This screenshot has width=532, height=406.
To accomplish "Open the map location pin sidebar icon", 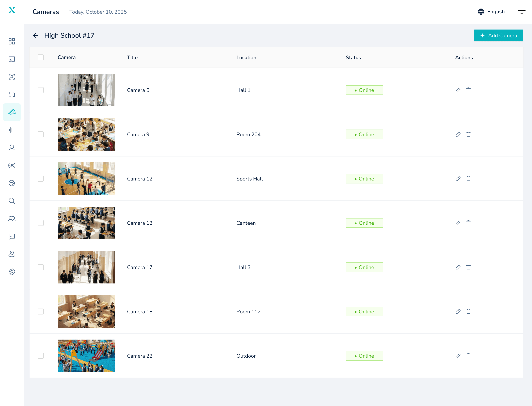I will pyautogui.click(x=12, y=254).
